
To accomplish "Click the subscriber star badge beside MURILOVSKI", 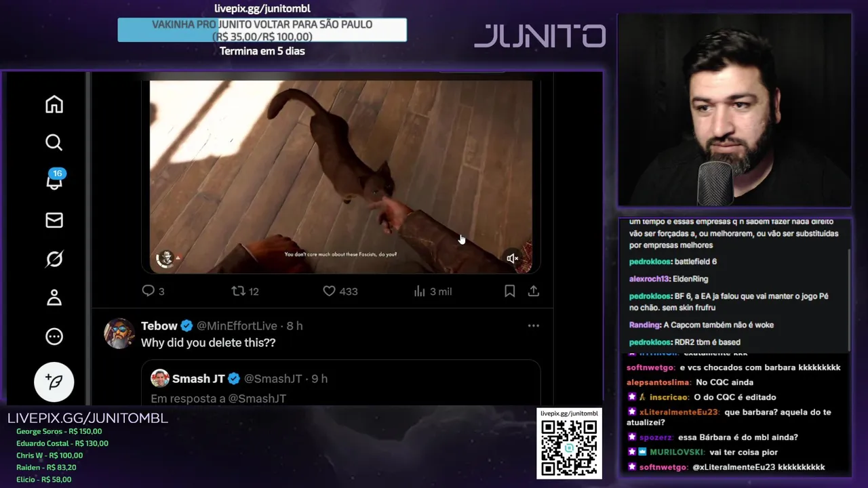I will (632, 452).
